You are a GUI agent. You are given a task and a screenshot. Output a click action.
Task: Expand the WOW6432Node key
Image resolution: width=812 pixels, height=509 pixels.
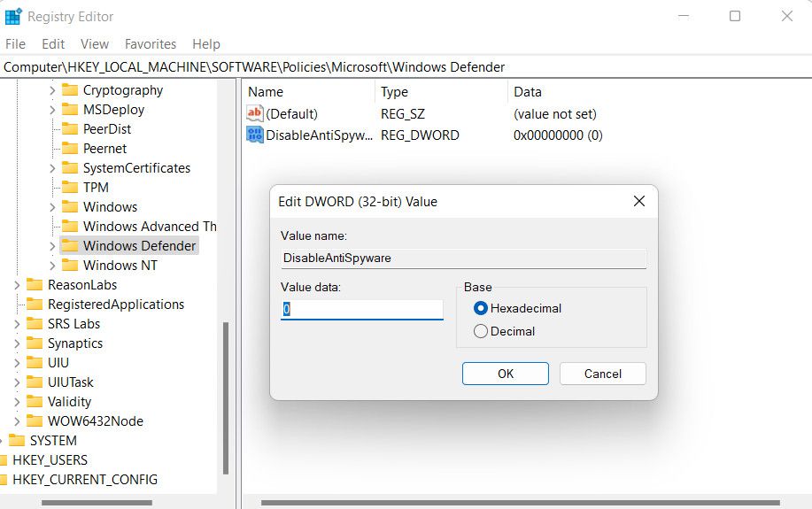click(17, 421)
